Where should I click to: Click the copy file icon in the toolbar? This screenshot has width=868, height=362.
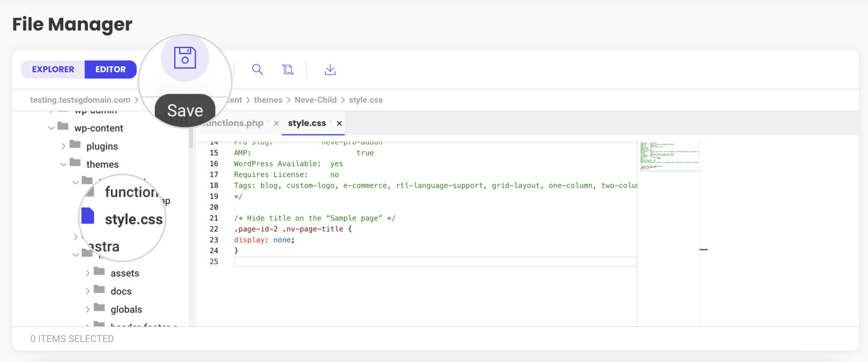[288, 70]
